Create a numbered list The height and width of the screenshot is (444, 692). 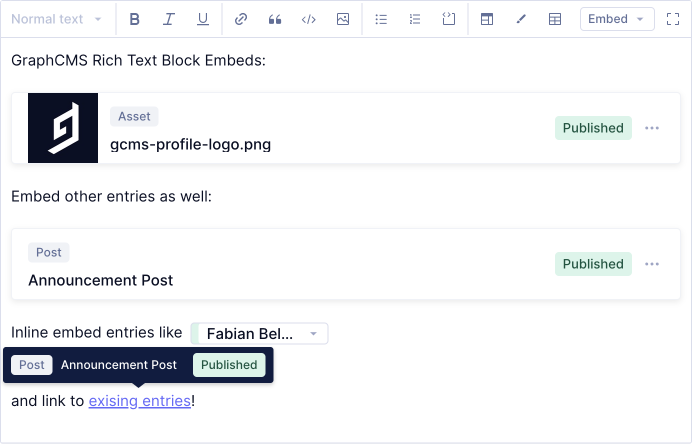[x=415, y=19]
